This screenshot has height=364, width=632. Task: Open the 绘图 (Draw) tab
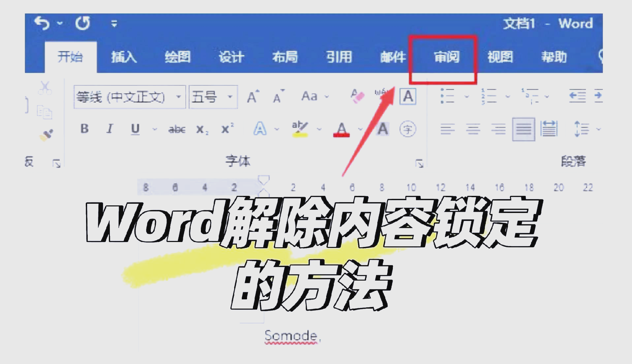point(177,57)
